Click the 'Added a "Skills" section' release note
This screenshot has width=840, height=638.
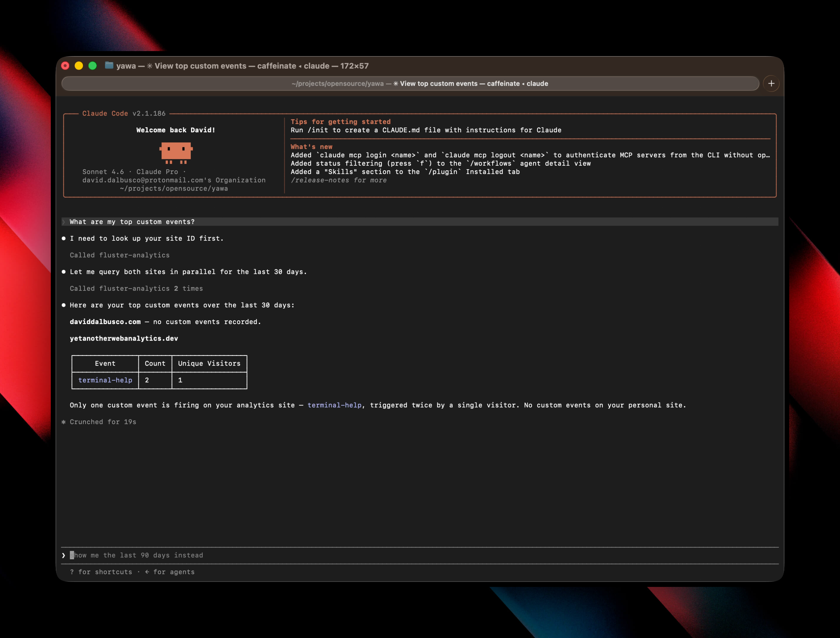405,172
